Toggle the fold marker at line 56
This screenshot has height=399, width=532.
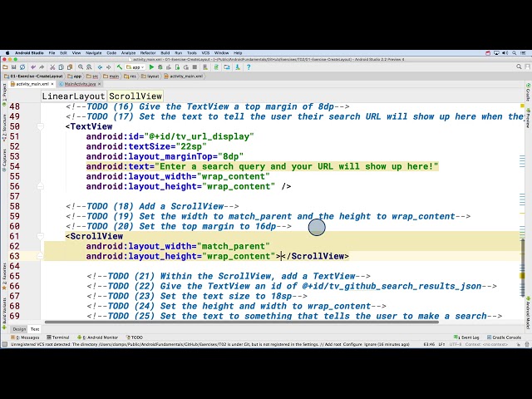[x=41, y=186]
